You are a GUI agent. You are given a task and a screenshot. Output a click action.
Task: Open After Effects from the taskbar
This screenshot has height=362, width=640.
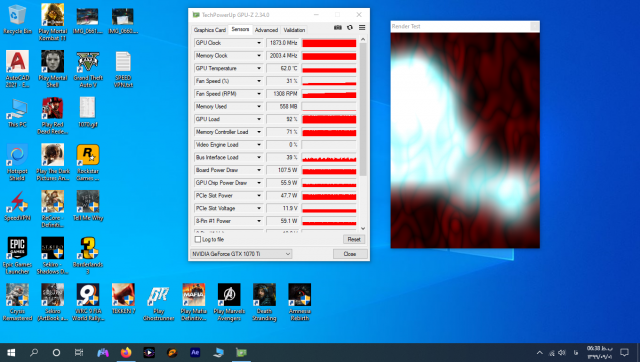pyautogui.click(x=195, y=352)
